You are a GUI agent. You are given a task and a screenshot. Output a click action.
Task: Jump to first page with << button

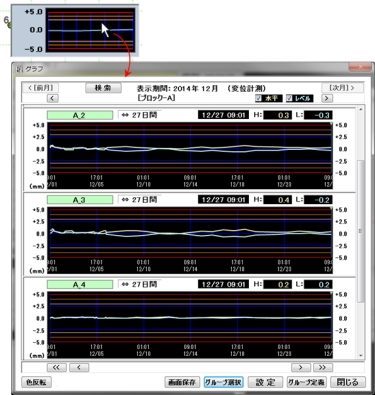(57, 367)
